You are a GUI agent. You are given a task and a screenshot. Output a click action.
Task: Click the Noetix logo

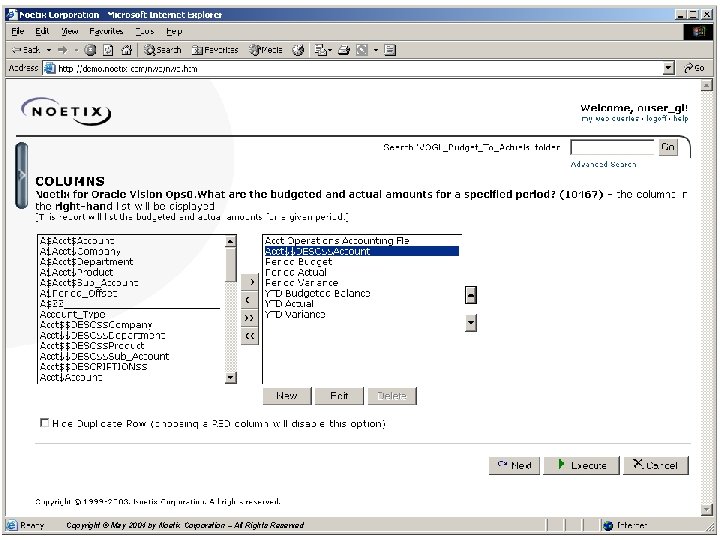point(67,111)
